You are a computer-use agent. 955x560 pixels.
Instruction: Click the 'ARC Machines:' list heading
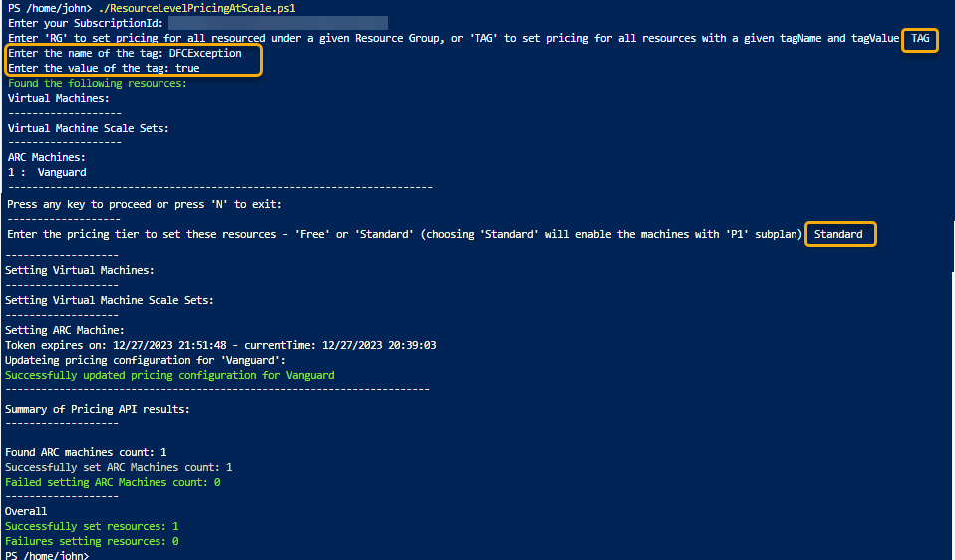coord(47,157)
